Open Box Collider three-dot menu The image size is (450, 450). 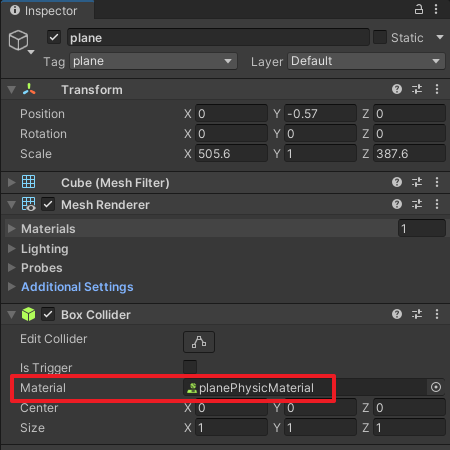437,314
